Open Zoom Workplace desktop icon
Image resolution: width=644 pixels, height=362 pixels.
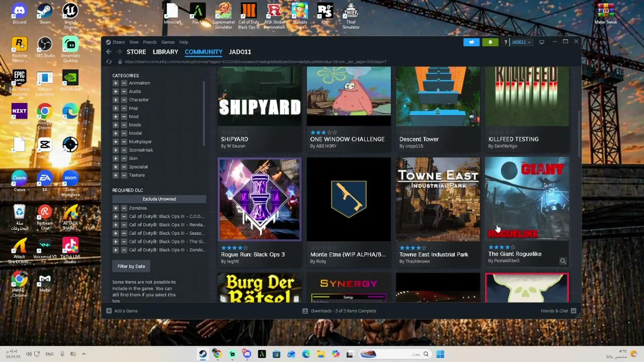coord(70,184)
